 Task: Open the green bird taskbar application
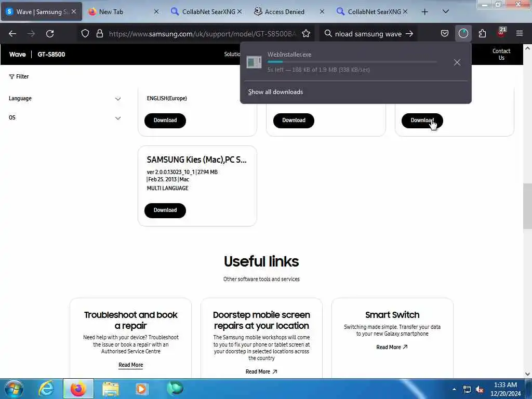175,389
